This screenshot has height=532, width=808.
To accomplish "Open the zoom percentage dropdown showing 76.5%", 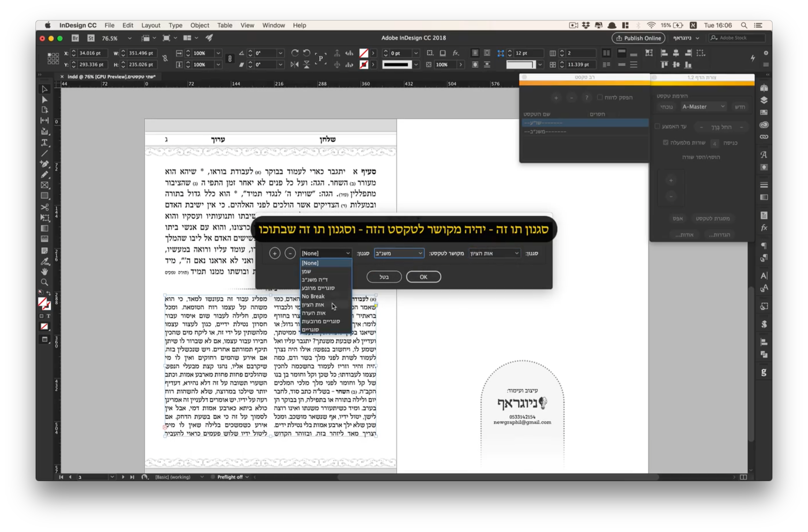I will [x=130, y=38].
